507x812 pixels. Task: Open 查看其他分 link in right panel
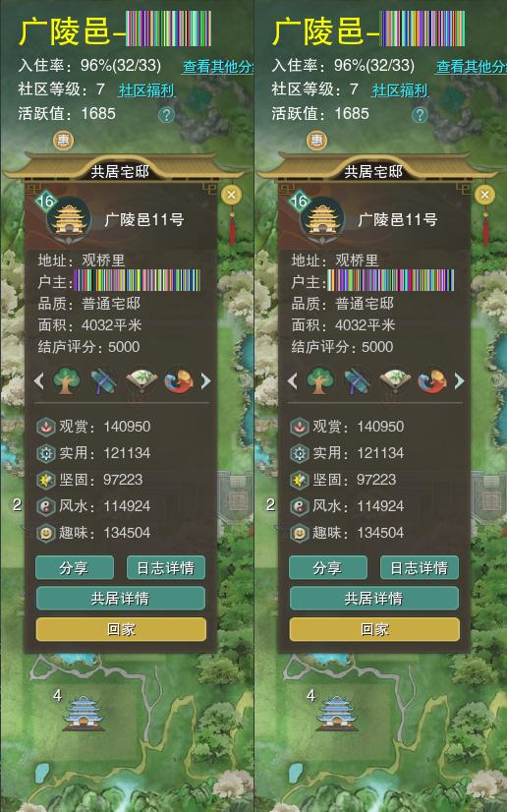pos(471,66)
